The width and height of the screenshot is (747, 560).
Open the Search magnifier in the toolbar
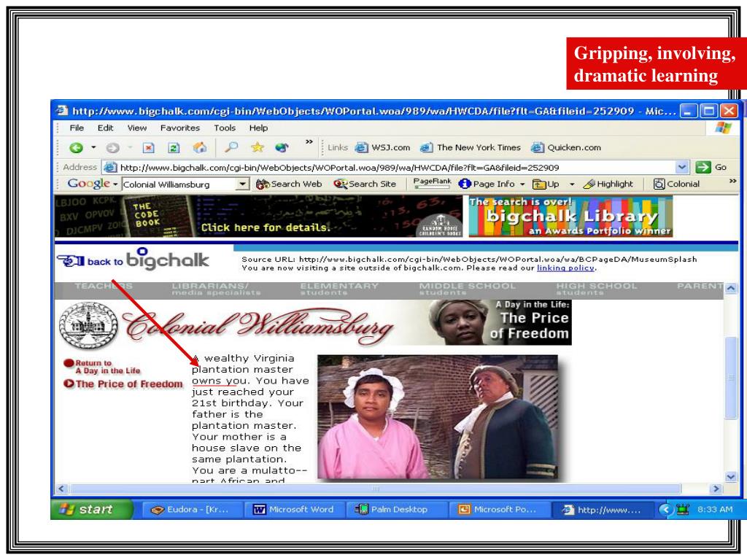pyautogui.click(x=231, y=147)
